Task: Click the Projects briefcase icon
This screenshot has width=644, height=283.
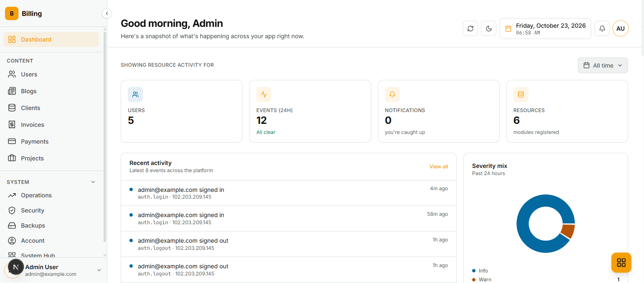Action: [x=12, y=158]
